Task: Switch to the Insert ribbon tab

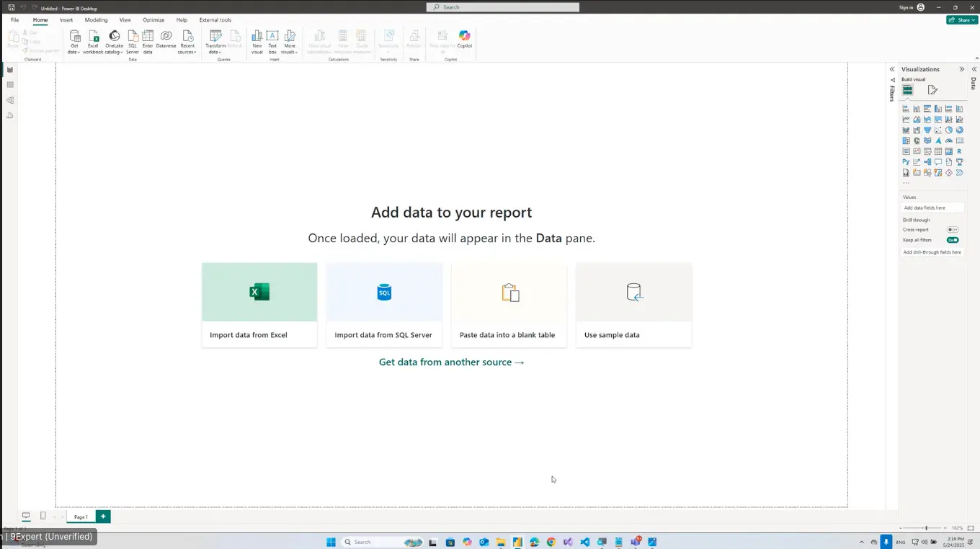Action: tap(66, 20)
